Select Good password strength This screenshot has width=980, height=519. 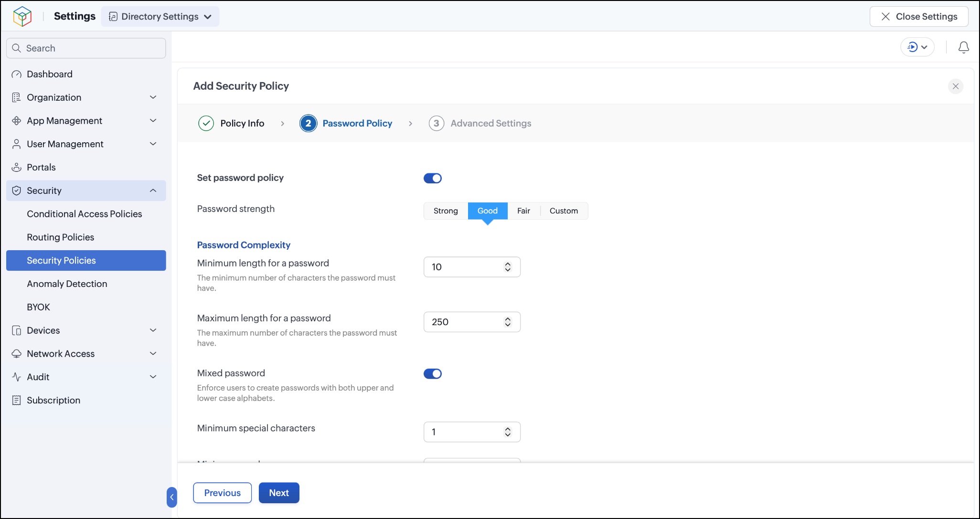click(488, 211)
